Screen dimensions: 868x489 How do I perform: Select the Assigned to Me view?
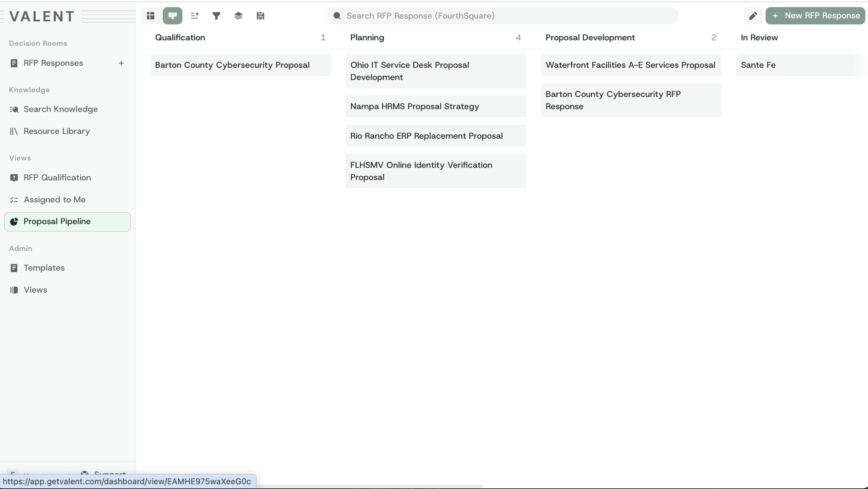[x=55, y=200]
